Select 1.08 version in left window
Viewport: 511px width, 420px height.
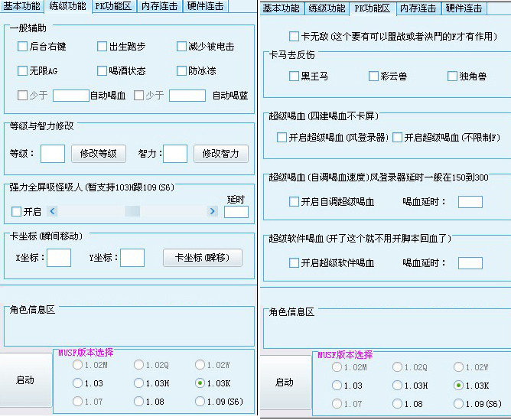tap(138, 401)
